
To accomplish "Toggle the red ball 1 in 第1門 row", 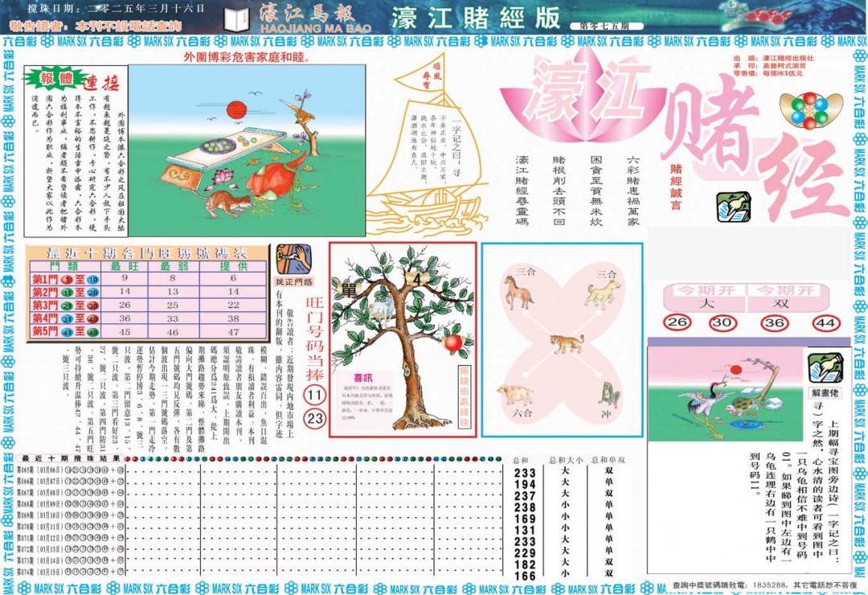I will [x=67, y=280].
